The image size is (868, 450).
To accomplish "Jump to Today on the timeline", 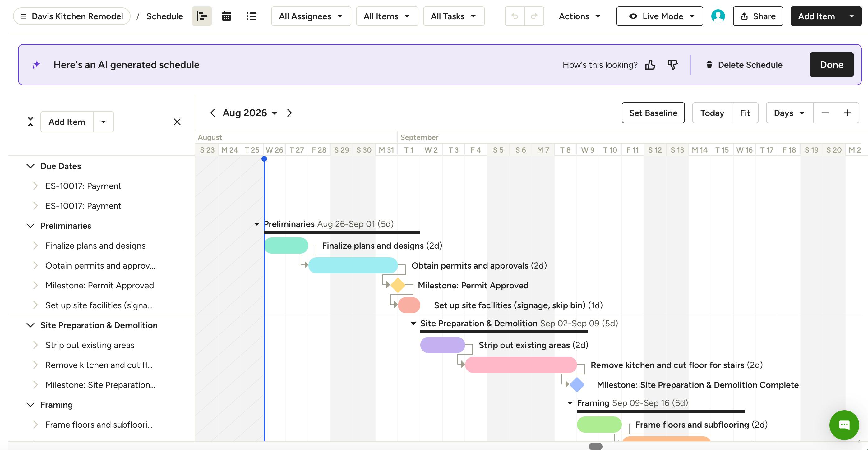I will click(x=712, y=113).
